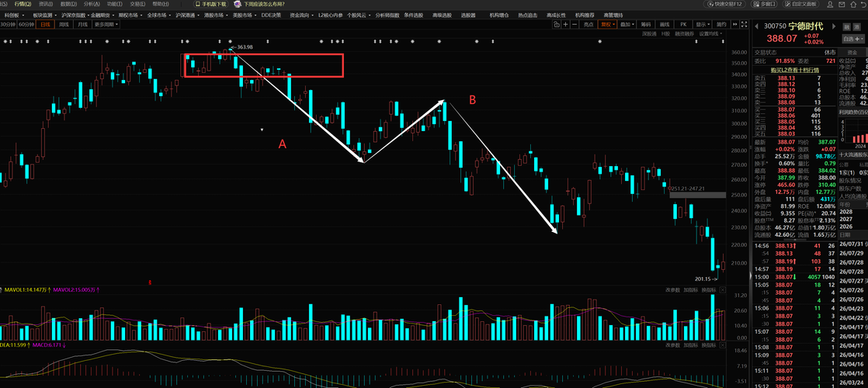Open 选股器 stock screener
Image resolution: width=868 pixels, height=388 pixels.
(467, 15)
